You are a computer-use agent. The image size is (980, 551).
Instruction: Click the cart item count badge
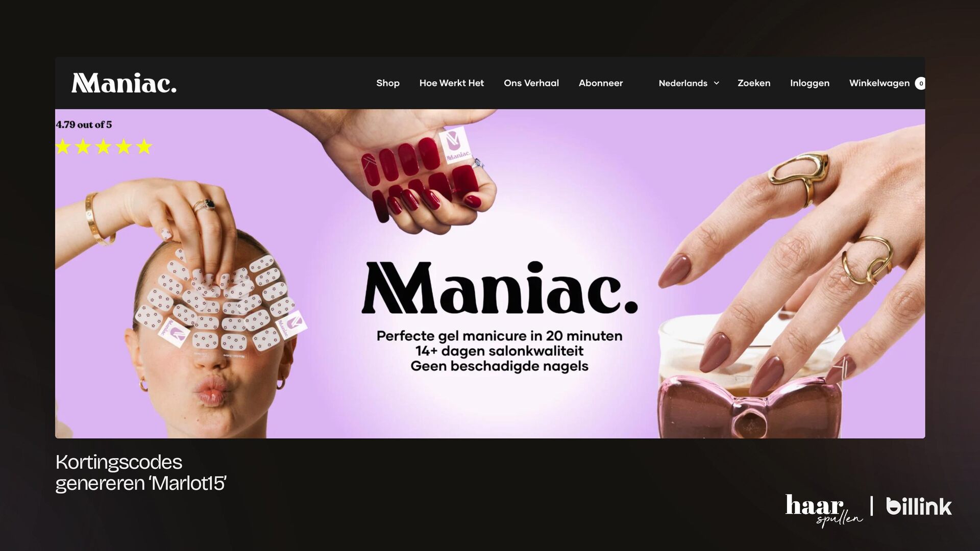pyautogui.click(x=920, y=84)
